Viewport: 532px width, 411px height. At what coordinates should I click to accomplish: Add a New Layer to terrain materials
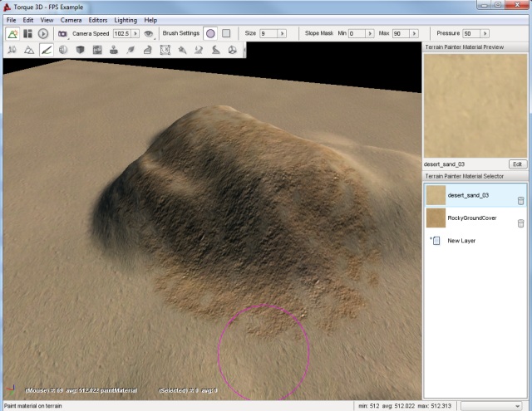tap(461, 241)
